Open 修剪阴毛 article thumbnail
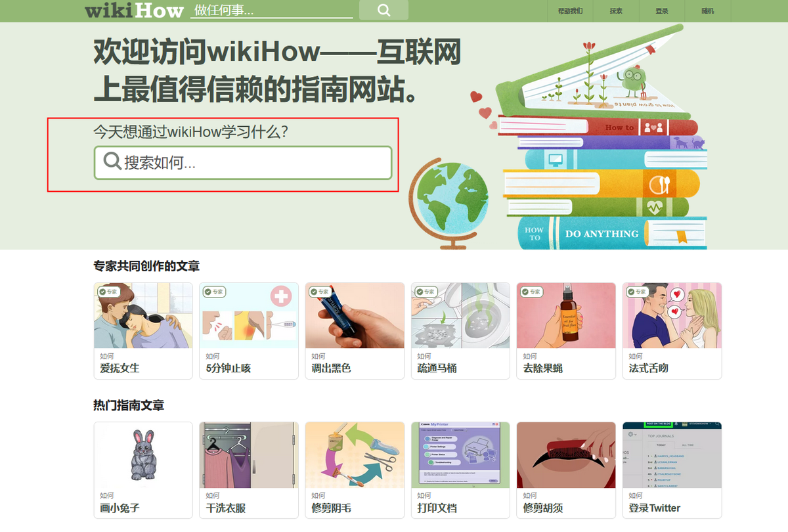The width and height of the screenshot is (788, 532). [x=355, y=455]
